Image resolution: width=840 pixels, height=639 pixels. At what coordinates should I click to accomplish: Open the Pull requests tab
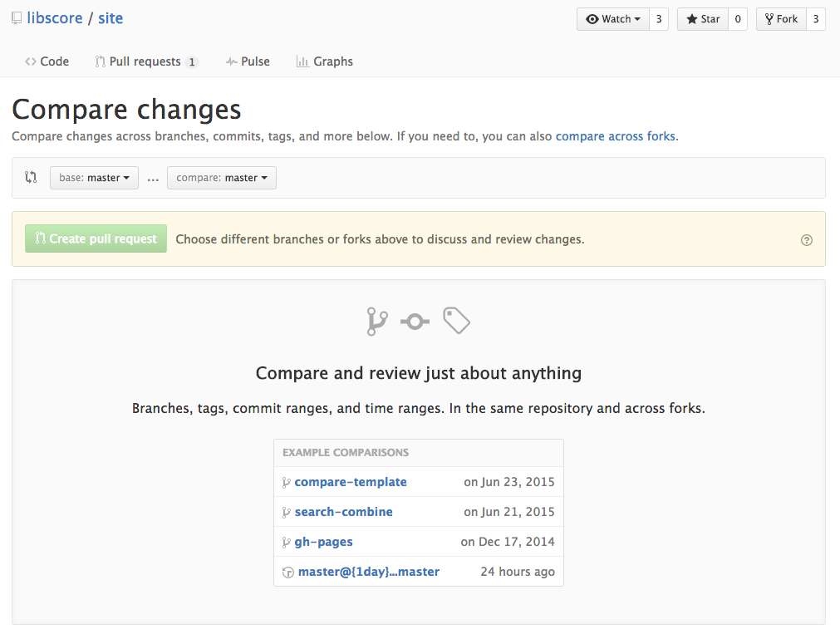(146, 61)
